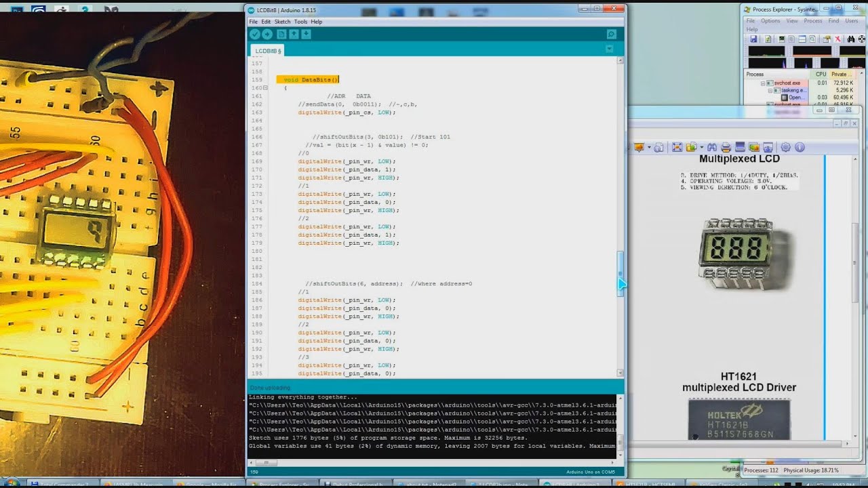This screenshot has height=488, width=868.
Task: Click 'Physical Usage: 18.71%' status entry
Action: tap(811, 470)
